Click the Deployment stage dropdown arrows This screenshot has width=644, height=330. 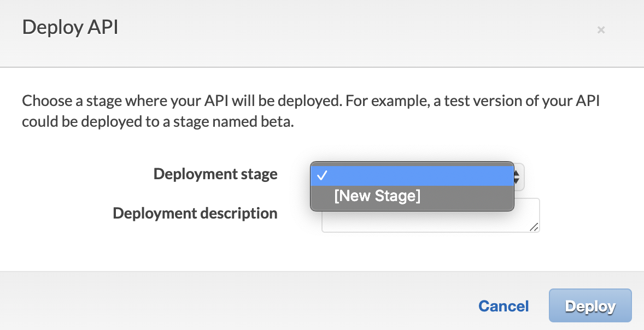(x=517, y=176)
